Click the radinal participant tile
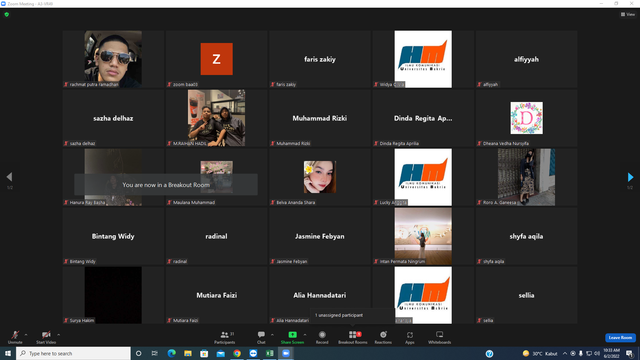Screen dimensions: 640x360 pyautogui.click(x=216, y=236)
